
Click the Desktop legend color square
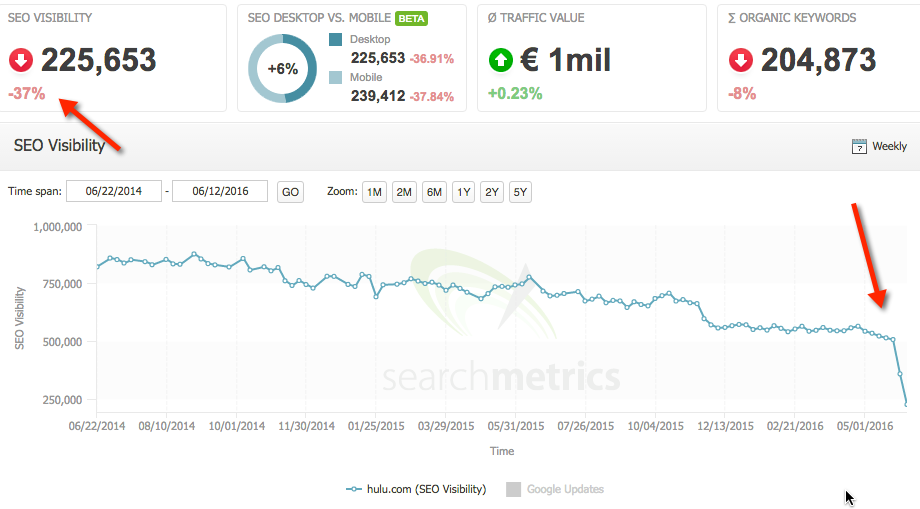point(336,39)
